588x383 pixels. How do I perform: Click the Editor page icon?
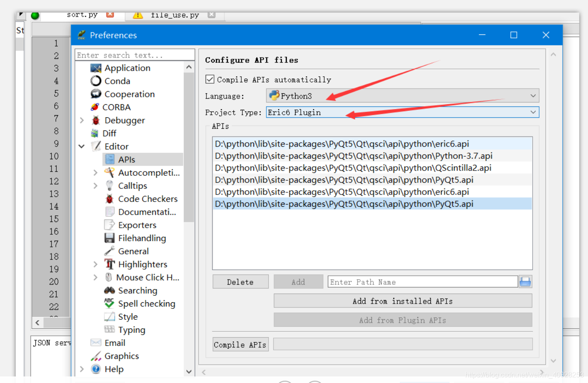tap(96, 147)
